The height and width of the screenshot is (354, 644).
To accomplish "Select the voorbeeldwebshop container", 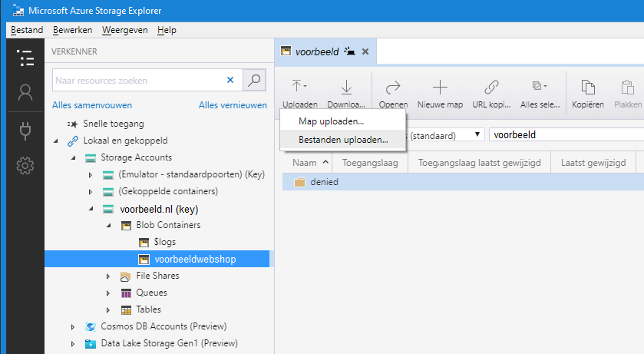I will click(x=157, y=259).
